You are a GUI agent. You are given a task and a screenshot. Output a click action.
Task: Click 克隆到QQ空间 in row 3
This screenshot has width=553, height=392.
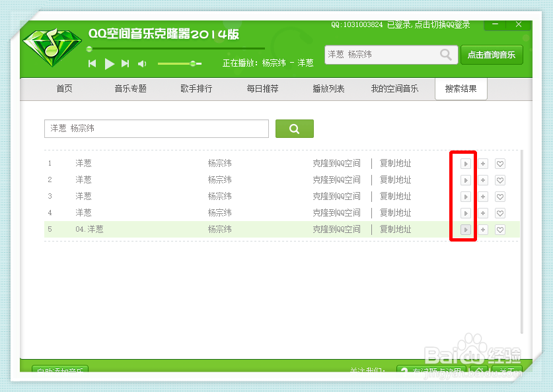coord(336,196)
